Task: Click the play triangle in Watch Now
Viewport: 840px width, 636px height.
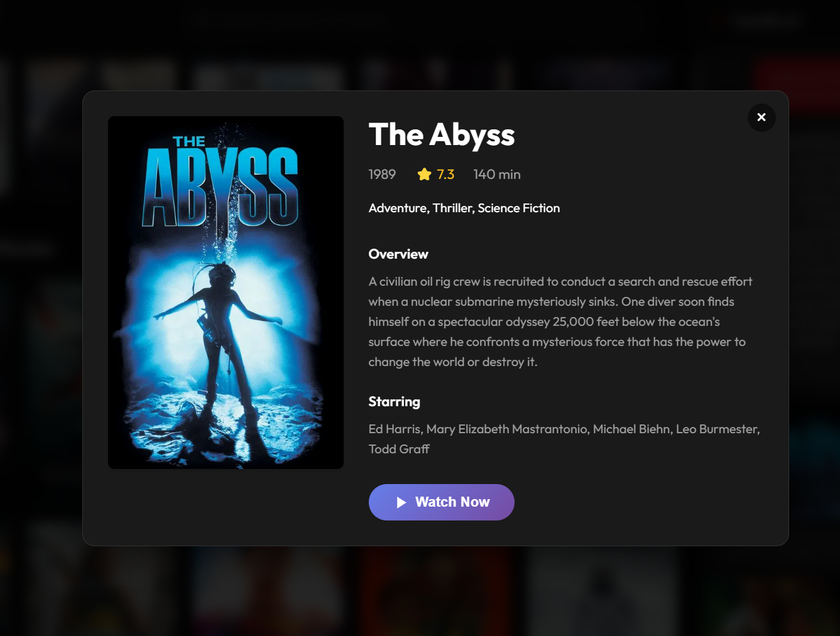Action: [401, 502]
